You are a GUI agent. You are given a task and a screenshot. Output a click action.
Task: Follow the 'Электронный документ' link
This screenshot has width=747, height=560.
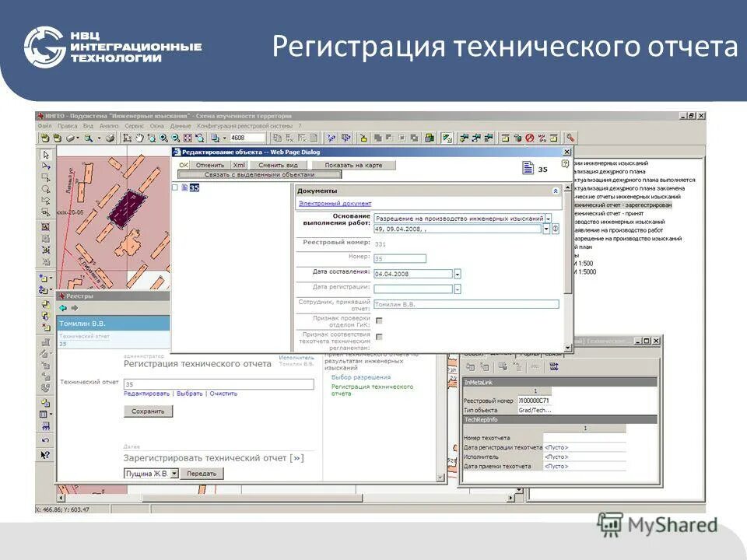point(334,204)
